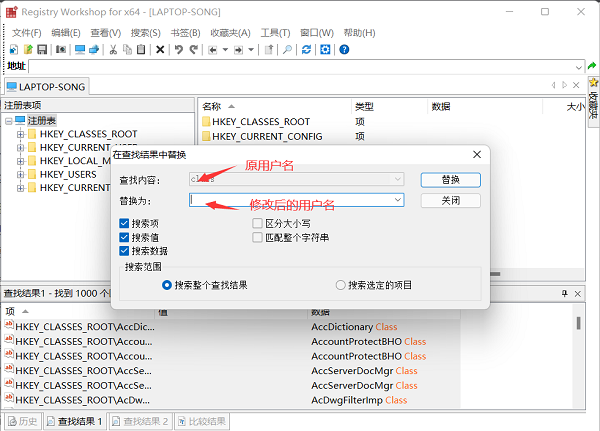The width and height of the screenshot is (600, 431).
Task: Open the 帮助(H) menu
Action: [359, 33]
